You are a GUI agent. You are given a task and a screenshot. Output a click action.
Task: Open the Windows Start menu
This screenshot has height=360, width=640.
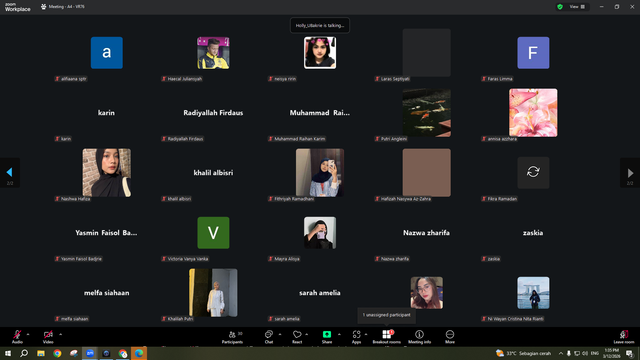point(8,353)
